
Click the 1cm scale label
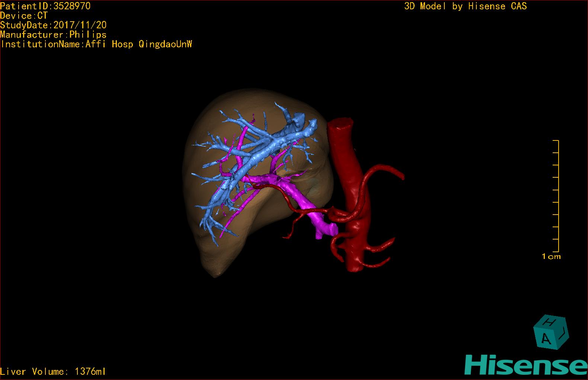(551, 256)
